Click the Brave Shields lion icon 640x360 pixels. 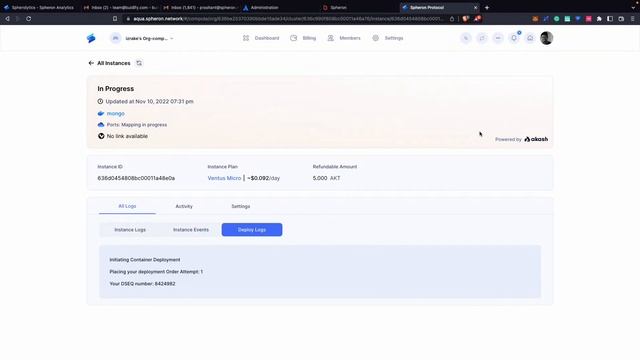[465, 18]
